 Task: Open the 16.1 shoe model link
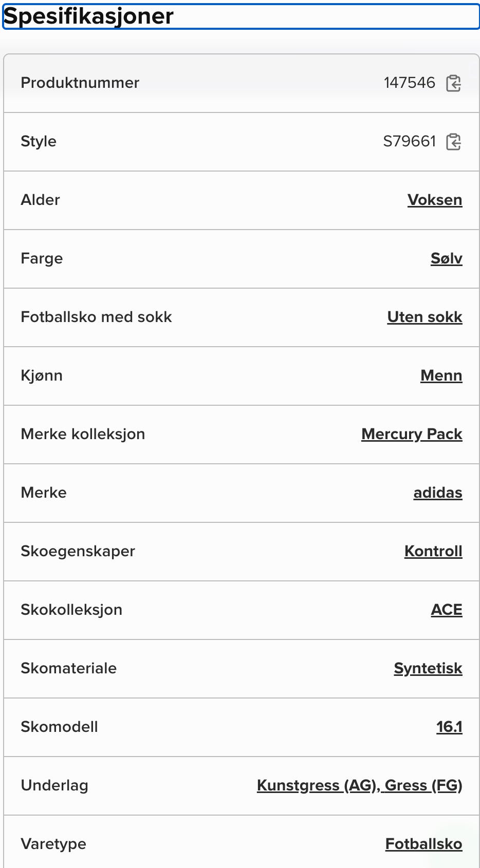click(x=449, y=727)
